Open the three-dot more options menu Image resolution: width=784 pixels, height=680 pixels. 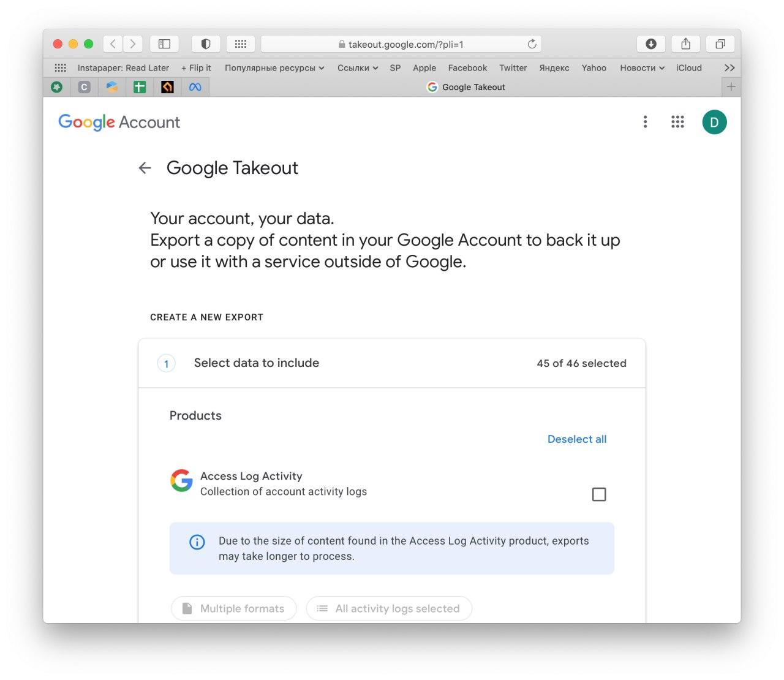pyautogui.click(x=645, y=122)
